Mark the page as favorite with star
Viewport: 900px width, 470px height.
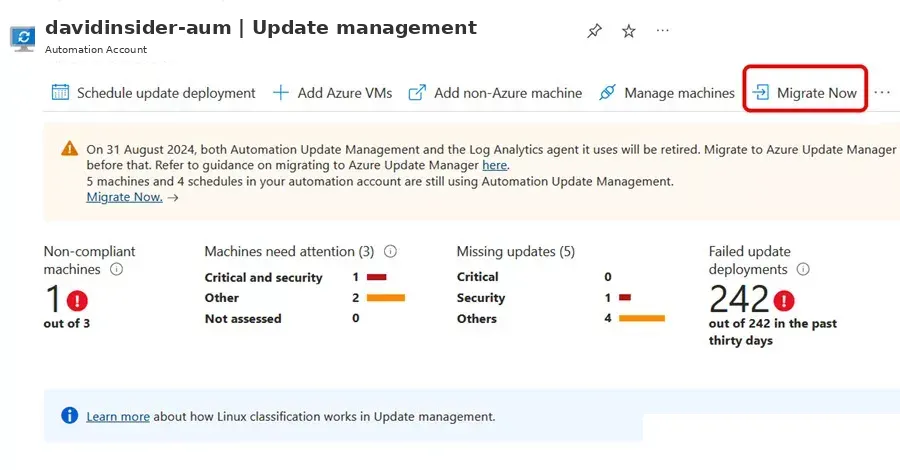coord(629,31)
